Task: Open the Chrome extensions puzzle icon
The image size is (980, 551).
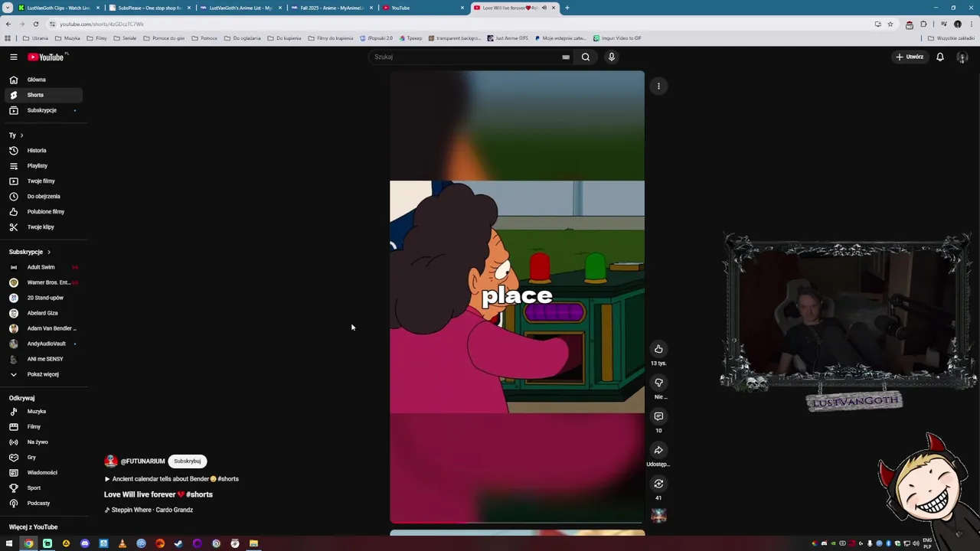Action: pyautogui.click(x=923, y=24)
